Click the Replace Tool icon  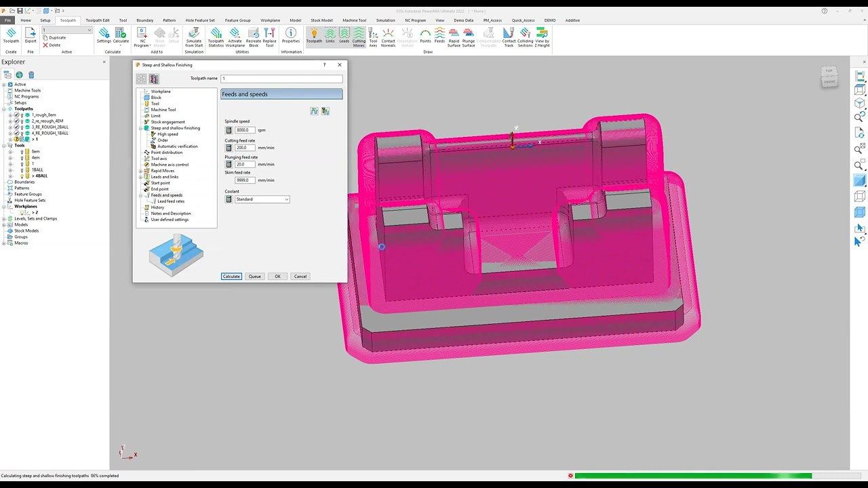(269, 37)
